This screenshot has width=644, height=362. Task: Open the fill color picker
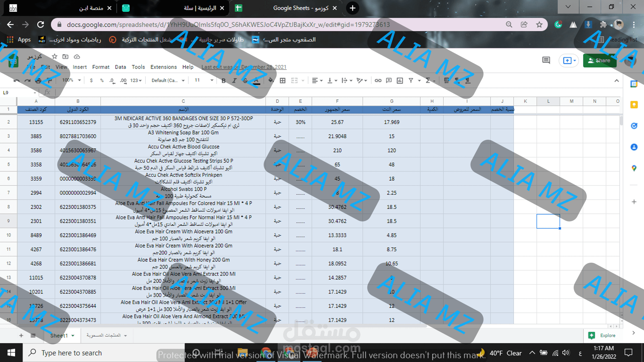[271, 81]
